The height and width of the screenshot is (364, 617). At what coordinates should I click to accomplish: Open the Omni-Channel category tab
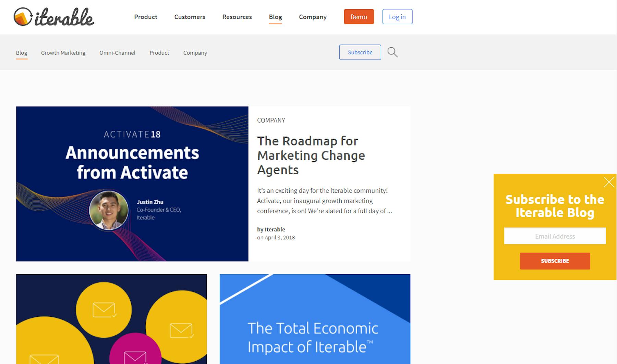coord(117,53)
